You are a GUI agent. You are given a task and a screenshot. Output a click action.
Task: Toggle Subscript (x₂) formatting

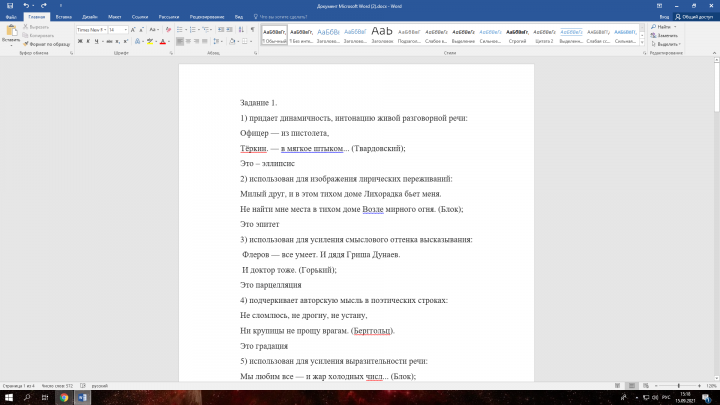[118, 41]
